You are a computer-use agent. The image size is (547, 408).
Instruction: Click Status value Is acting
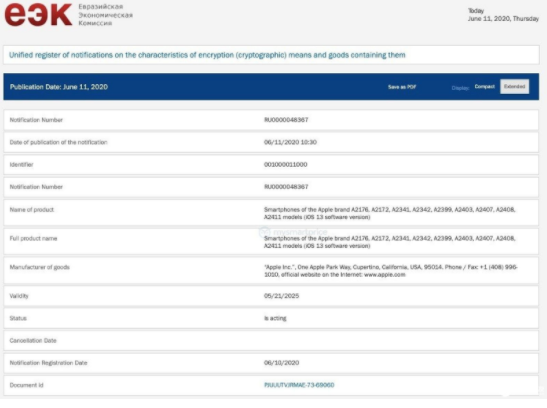pos(275,318)
